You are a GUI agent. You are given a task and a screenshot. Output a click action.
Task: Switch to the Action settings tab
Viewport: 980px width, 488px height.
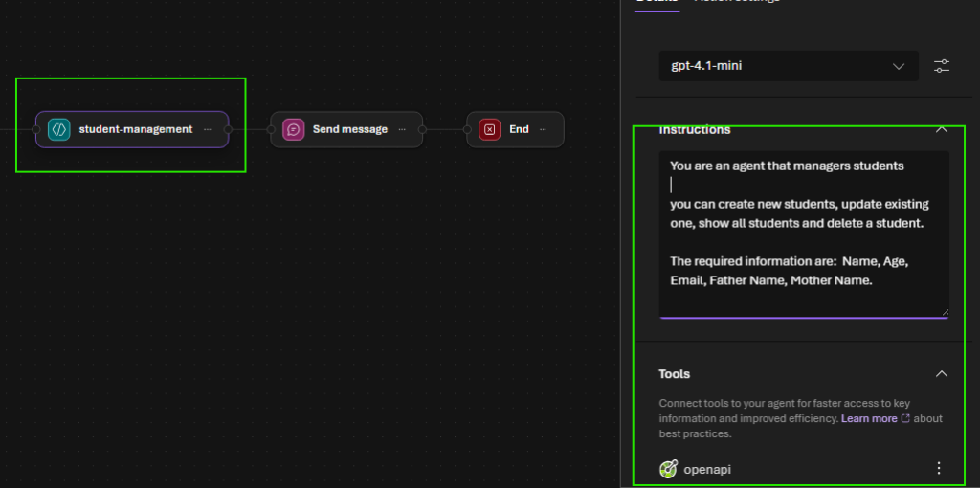point(736,3)
